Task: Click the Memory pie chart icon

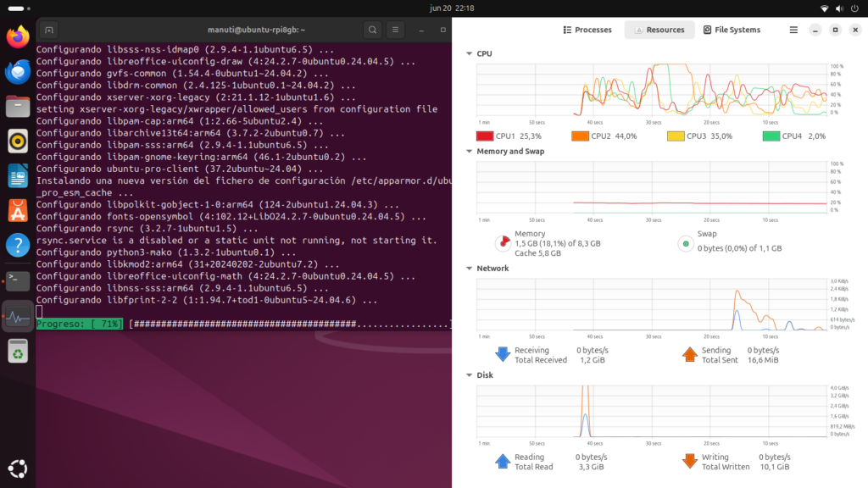Action: coord(504,243)
